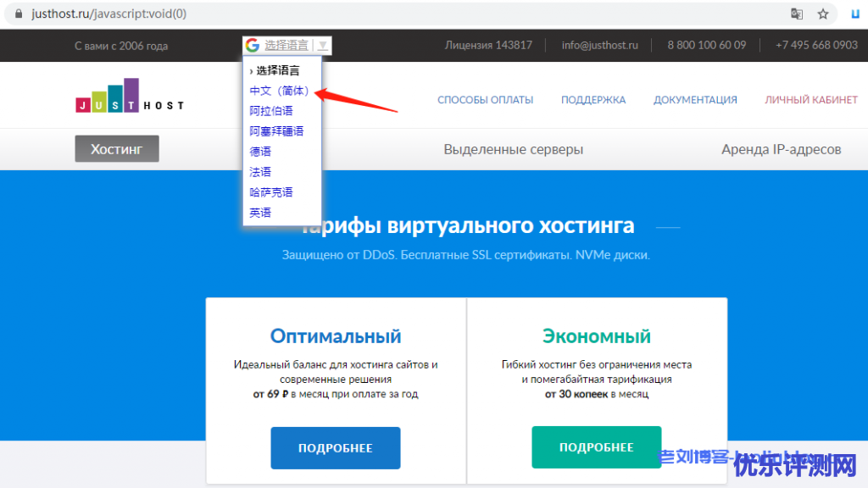Select 英语 at bottom of language list

coord(260,213)
